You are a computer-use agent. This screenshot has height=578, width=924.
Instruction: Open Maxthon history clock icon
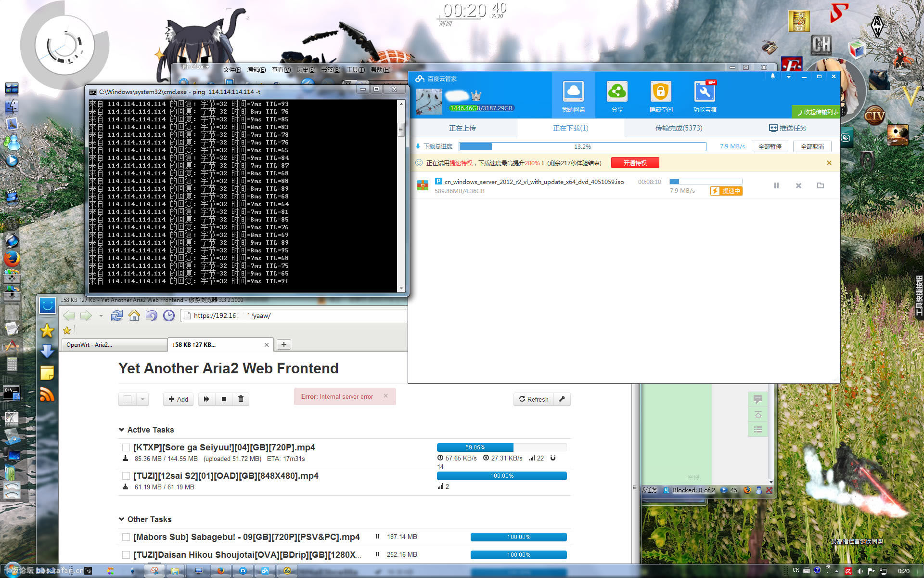point(169,315)
